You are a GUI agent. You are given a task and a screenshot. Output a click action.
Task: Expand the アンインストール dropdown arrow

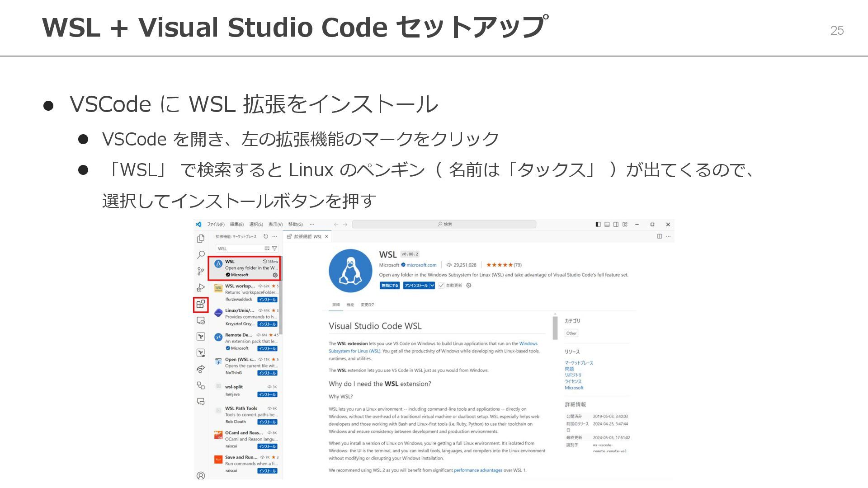pos(432,285)
